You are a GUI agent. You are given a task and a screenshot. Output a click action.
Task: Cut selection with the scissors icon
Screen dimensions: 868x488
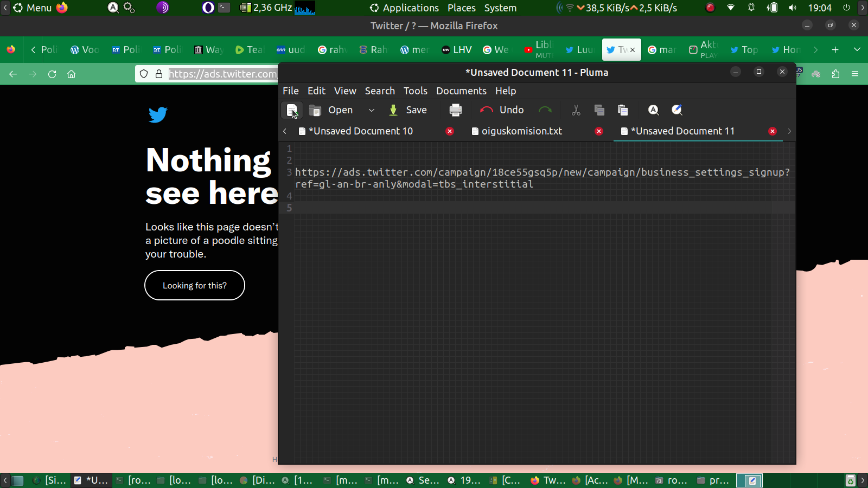(576, 110)
